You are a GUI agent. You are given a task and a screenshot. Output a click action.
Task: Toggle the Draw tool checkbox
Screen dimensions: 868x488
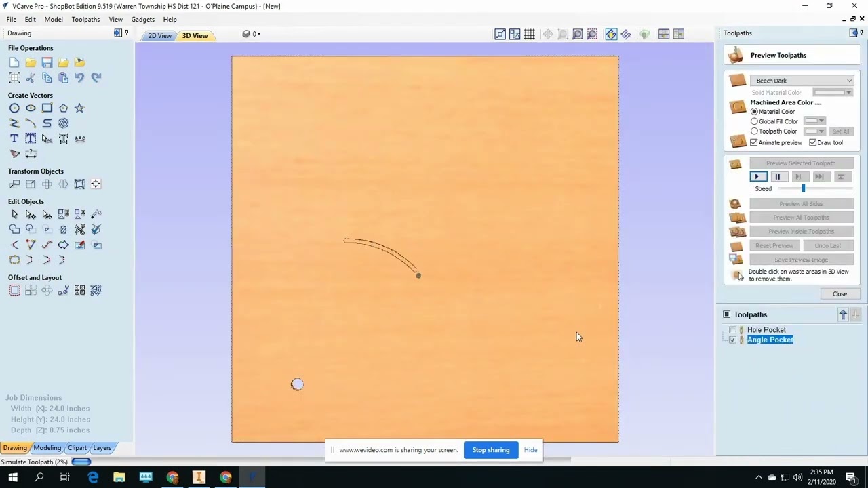pos(813,143)
